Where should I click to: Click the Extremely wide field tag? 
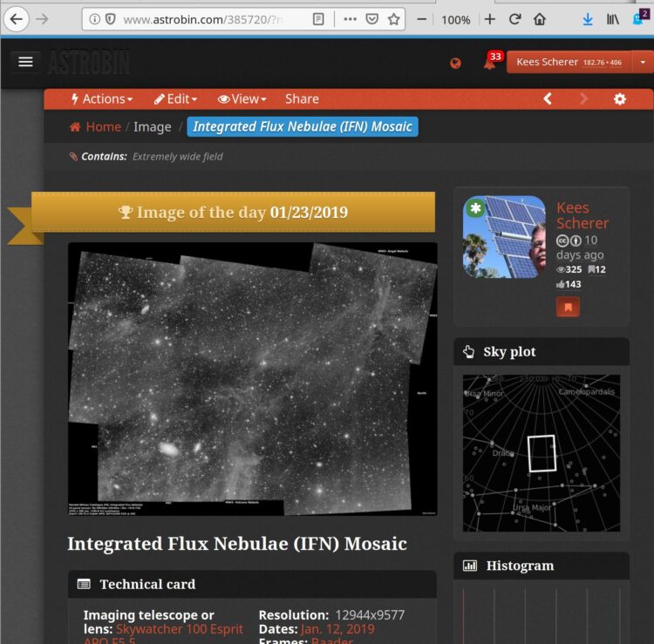pos(178,157)
